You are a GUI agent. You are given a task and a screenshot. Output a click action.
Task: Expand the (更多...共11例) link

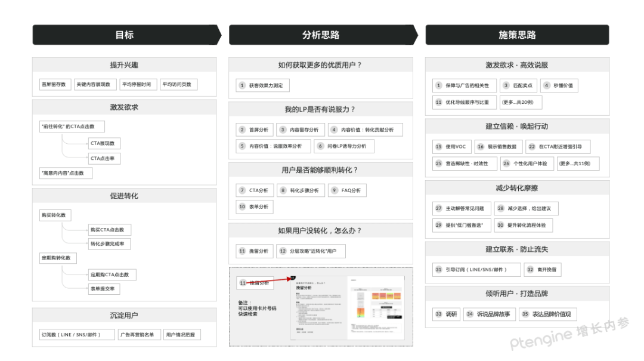click(x=577, y=163)
